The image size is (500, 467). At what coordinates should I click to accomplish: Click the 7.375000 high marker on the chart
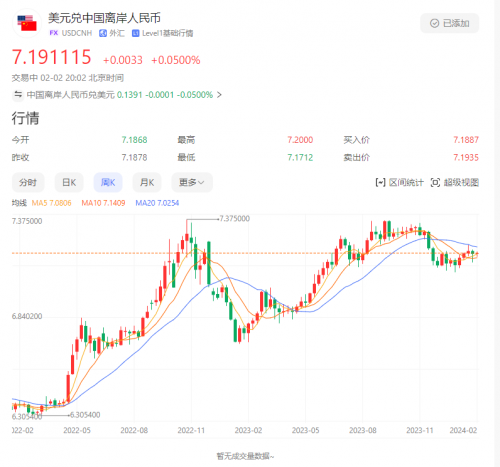point(234,219)
